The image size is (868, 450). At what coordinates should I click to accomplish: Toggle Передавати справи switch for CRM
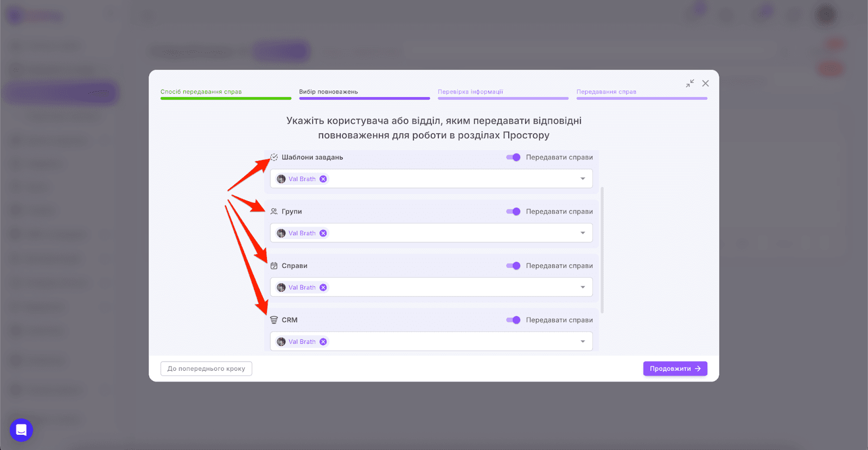(513, 320)
